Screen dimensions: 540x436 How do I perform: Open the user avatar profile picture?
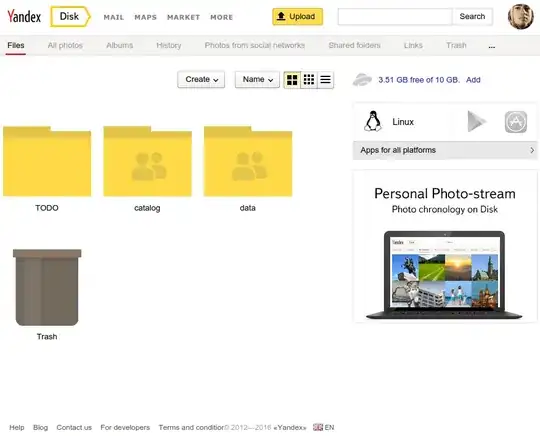tap(521, 17)
